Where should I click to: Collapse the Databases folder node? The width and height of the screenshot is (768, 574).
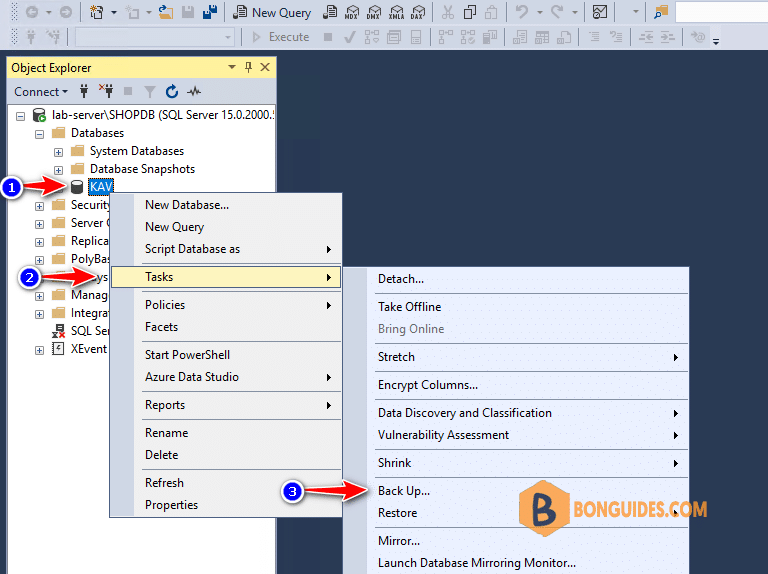click(40, 134)
